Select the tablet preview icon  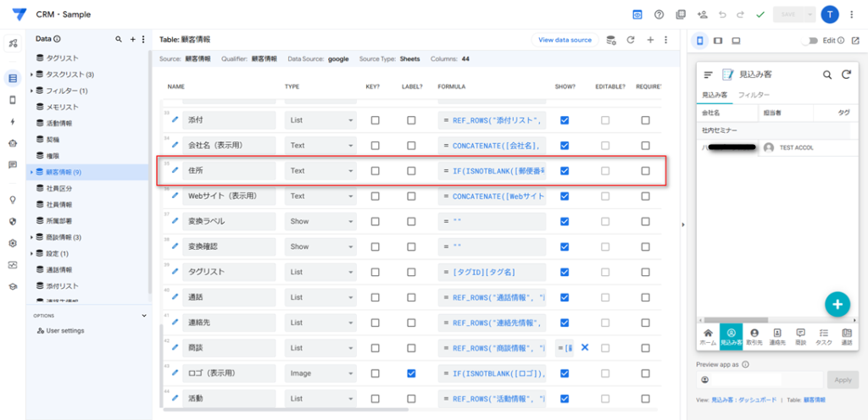click(718, 40)
